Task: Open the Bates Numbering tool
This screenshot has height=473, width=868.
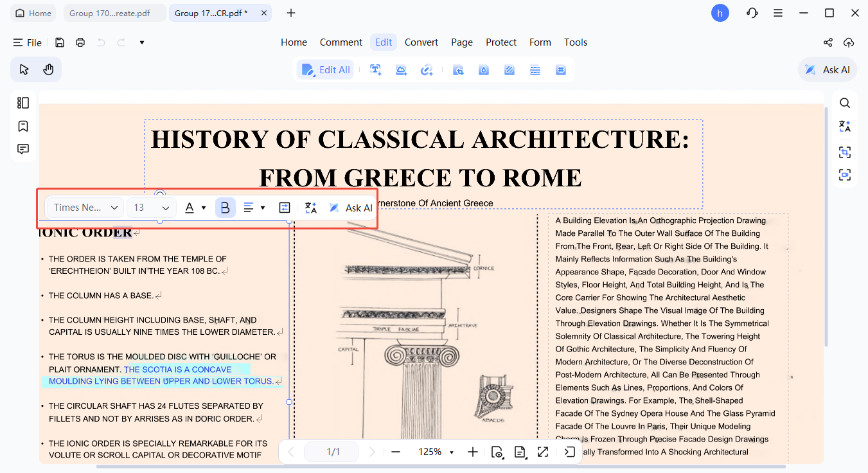Action: pos(560,69)
